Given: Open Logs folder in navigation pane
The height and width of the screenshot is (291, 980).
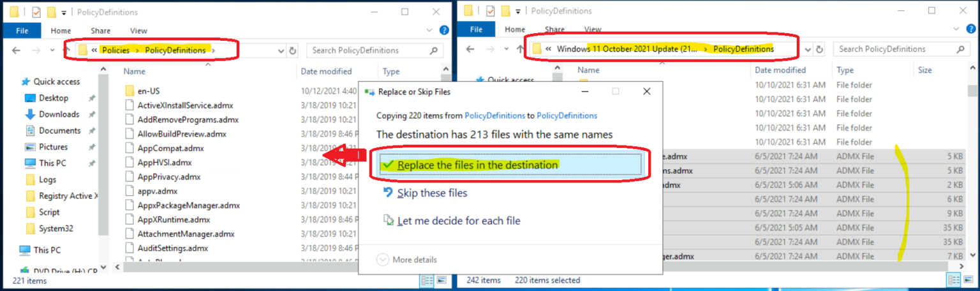Looking at the screenshot, I should 47,179.
